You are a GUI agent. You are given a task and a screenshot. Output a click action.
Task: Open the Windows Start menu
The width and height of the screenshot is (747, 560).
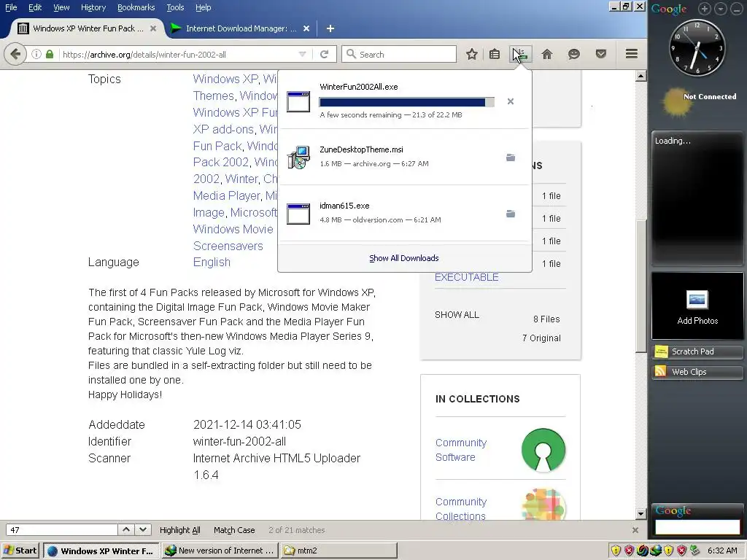click(20, 551)
